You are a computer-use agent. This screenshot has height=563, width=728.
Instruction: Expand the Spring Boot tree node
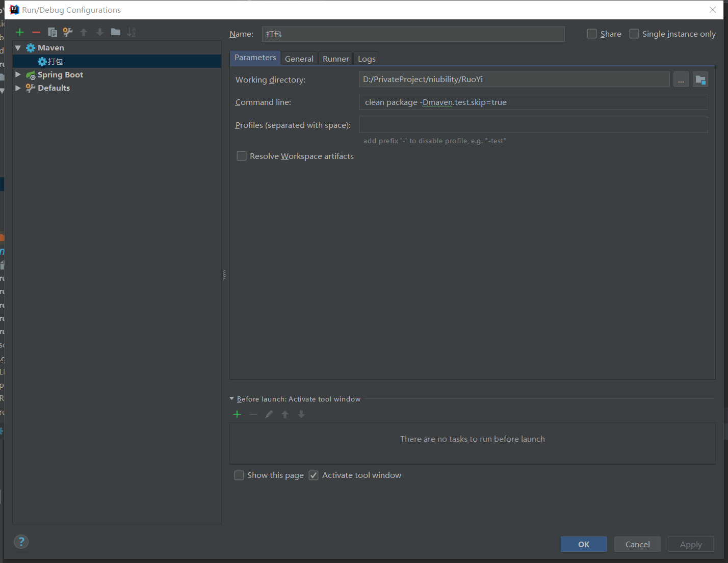(x=18, y=75)
